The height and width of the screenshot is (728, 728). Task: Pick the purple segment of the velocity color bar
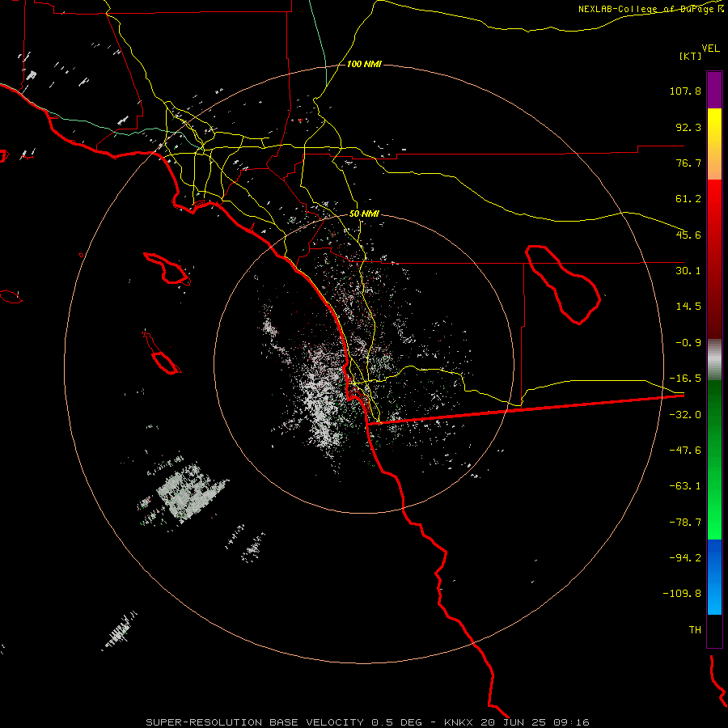click(x=714, y=90)
